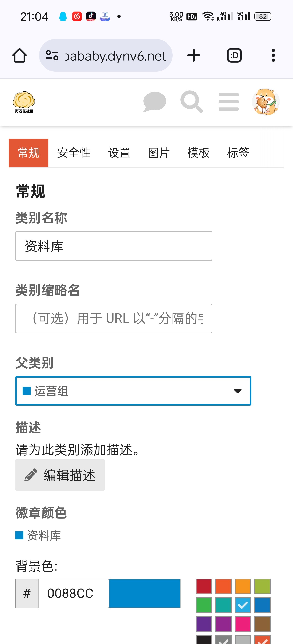Open the 图片 tab
The image size is (293, 644).
point(159,153)
